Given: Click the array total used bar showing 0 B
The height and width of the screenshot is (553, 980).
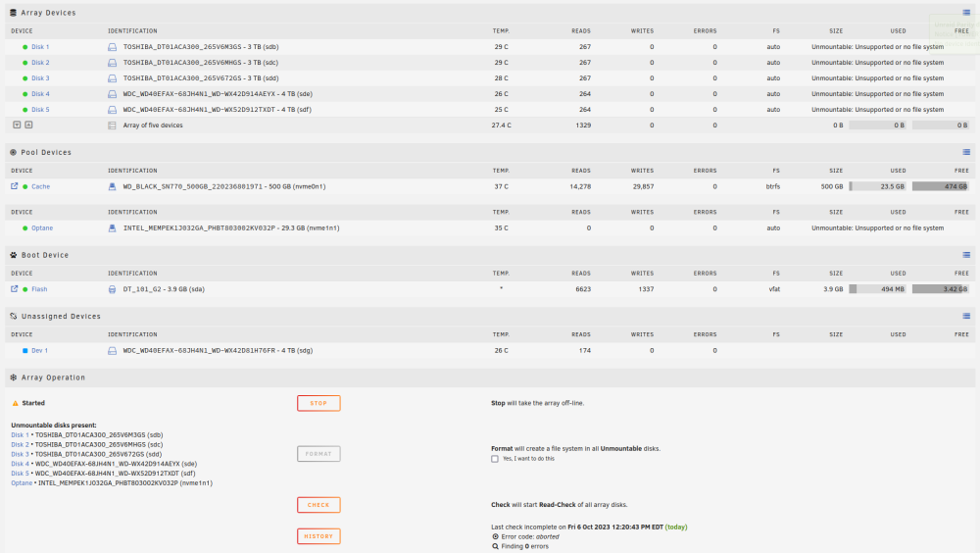Looking at the screenshot, I should tap(877, 126).
